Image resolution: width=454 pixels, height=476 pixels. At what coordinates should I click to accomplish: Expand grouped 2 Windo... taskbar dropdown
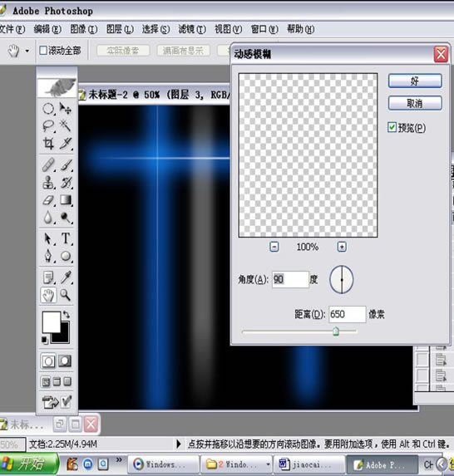[x=268, y=464]
